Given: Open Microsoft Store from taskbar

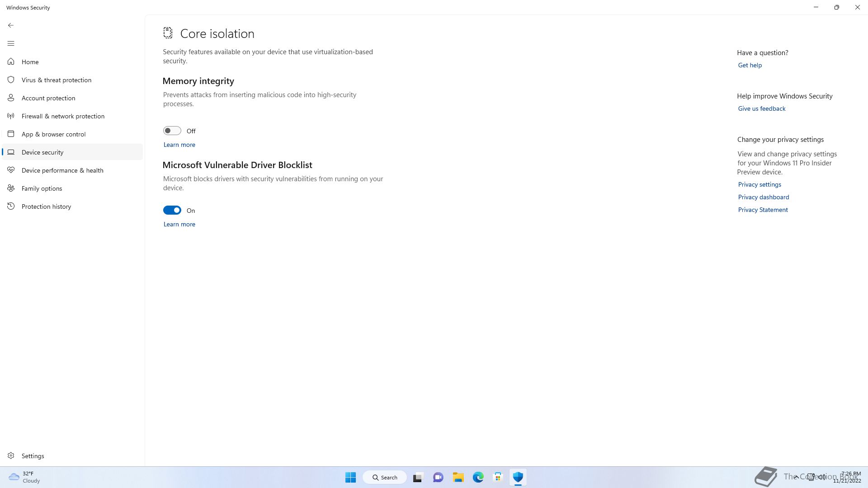Looking at the screenshot, I should (x=498, y=477).
